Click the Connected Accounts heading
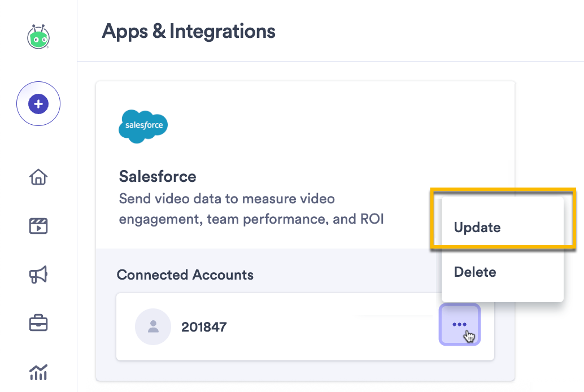This screenshot has height=392, width=584. [x=185, y=275]
